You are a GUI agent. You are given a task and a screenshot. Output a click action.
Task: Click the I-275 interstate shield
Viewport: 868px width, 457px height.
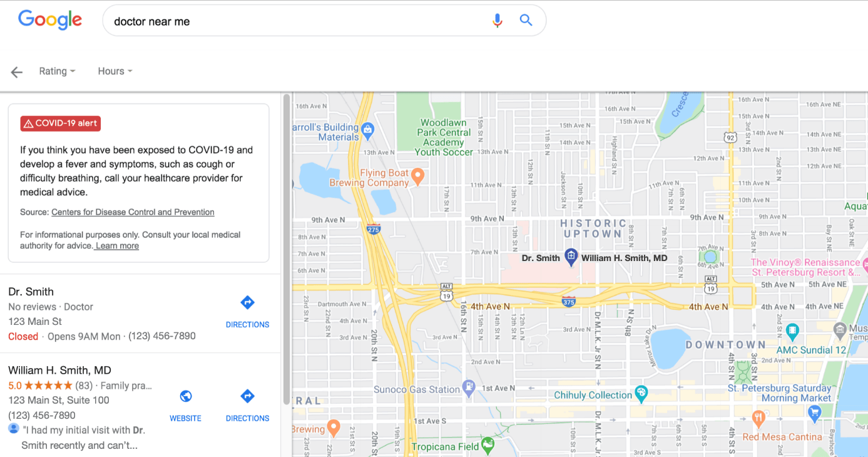374,228
